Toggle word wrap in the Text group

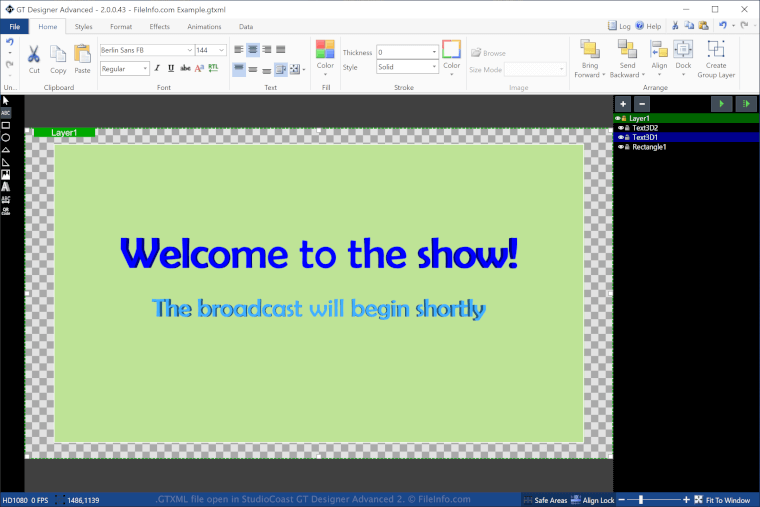point(281,69)
